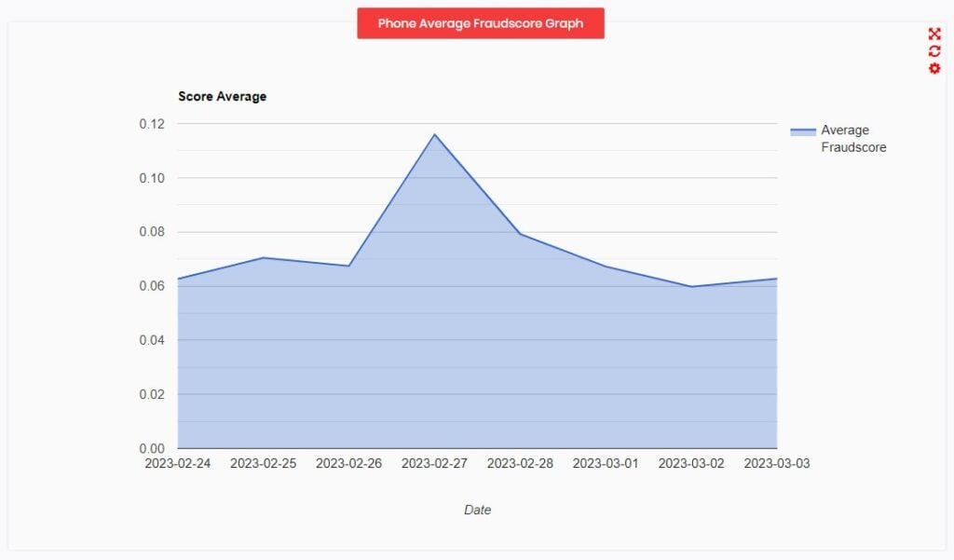Click the 2023-03-03 axis label
The width and height of the screenshot is (954, 560).
coord(777,463)
